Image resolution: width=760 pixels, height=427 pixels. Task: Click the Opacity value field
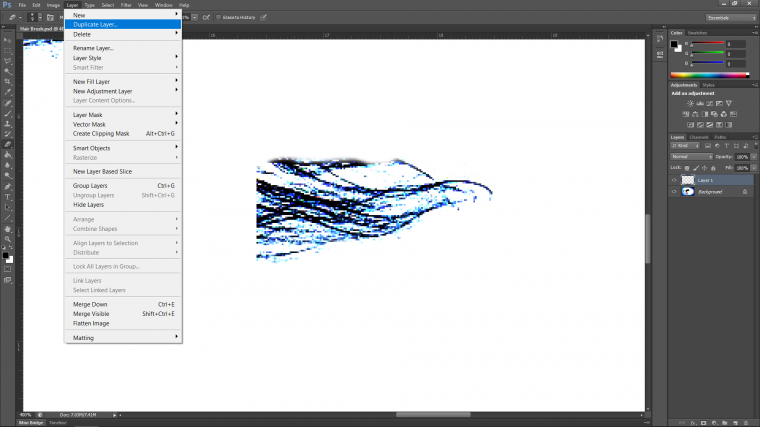point(742,157)
